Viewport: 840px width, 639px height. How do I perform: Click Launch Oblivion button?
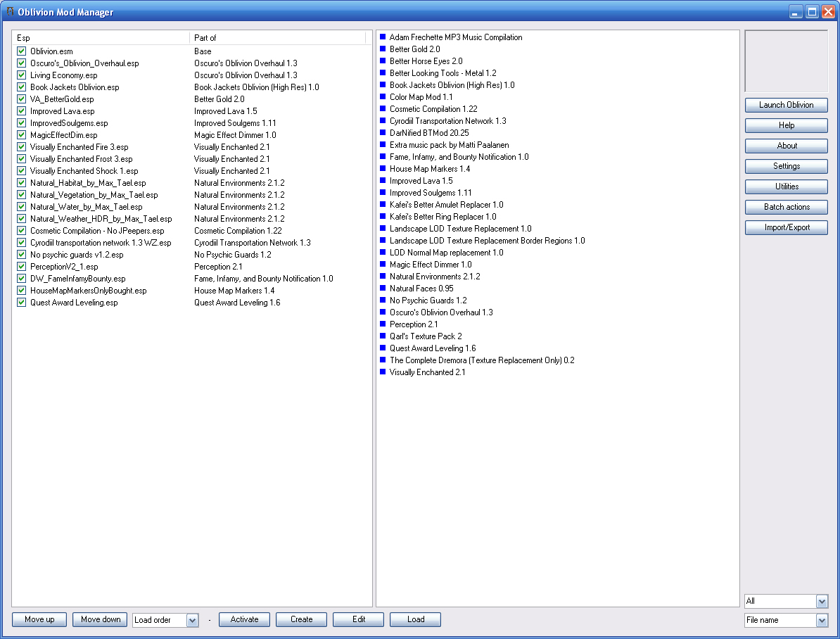786,105
